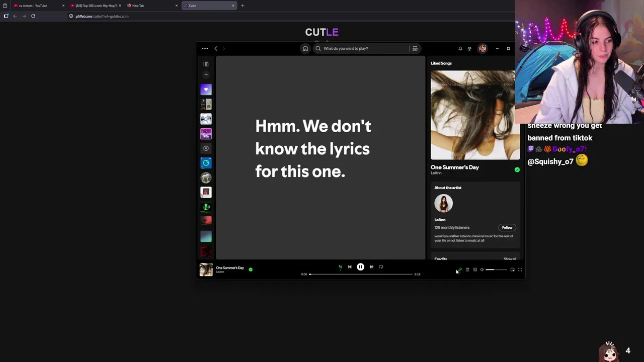Open the browser tab overview icon
Viewport: 644px width, 362px height.
5,6
